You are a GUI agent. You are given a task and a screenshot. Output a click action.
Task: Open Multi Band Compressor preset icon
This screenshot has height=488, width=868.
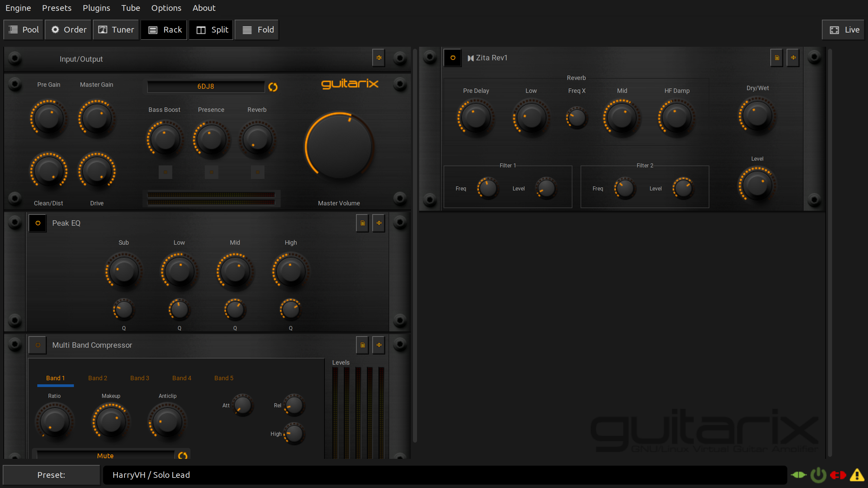362,345
